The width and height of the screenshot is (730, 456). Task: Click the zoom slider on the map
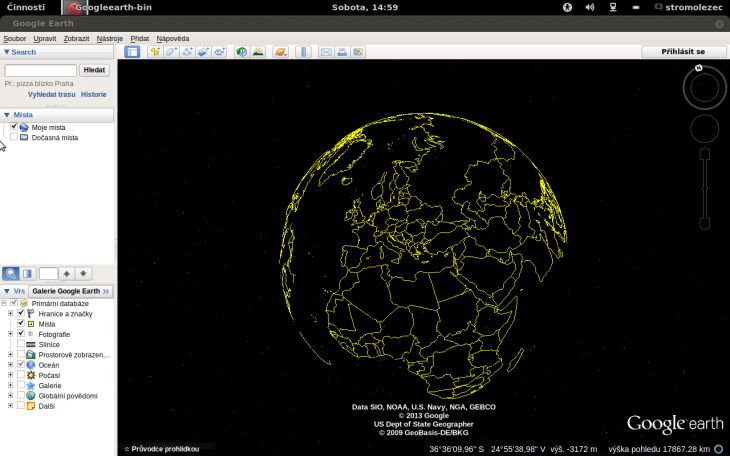point(705,189)
